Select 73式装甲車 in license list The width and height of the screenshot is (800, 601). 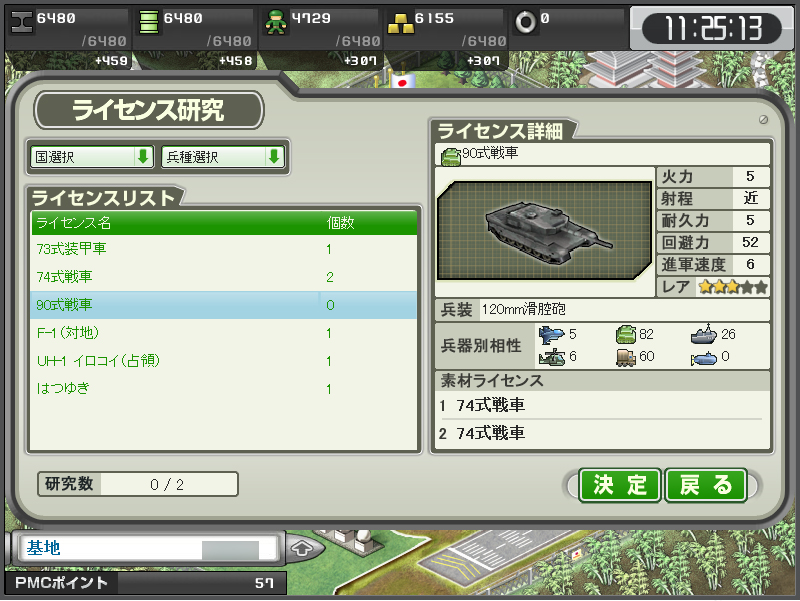coord(223,249)
